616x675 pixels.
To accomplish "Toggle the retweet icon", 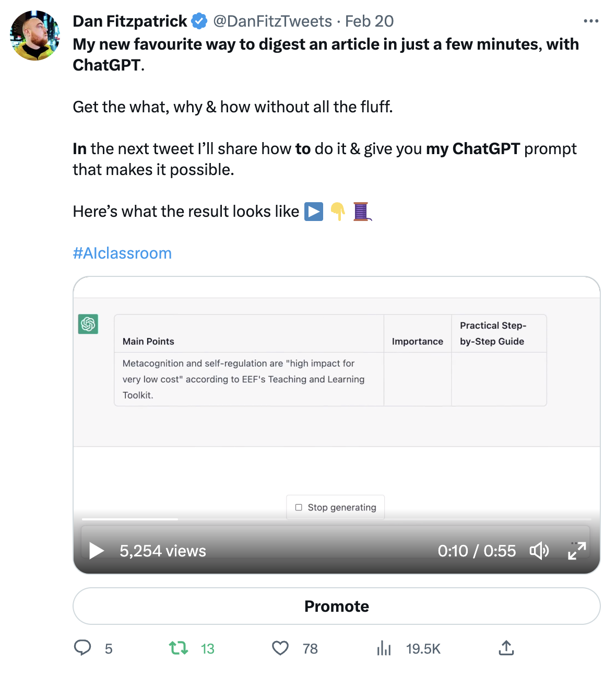I will tap(179, 648).
